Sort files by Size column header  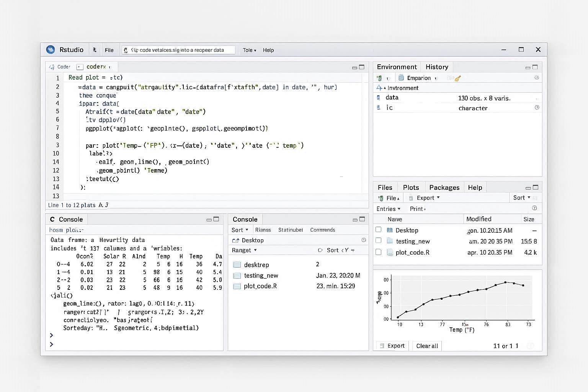point(529,219)
